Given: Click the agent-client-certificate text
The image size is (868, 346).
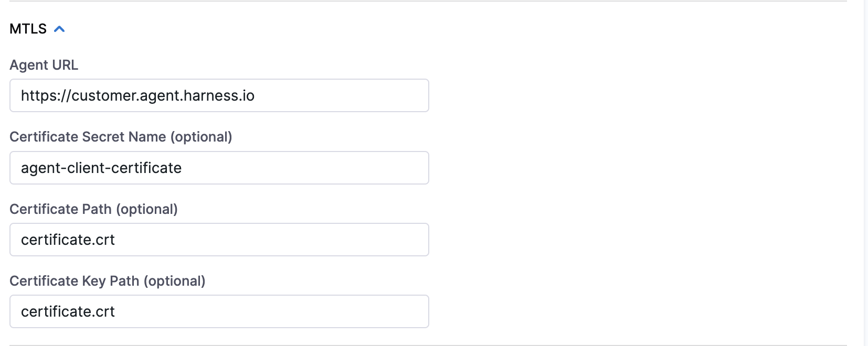Looking at the screenshot, I should [101, 168].
